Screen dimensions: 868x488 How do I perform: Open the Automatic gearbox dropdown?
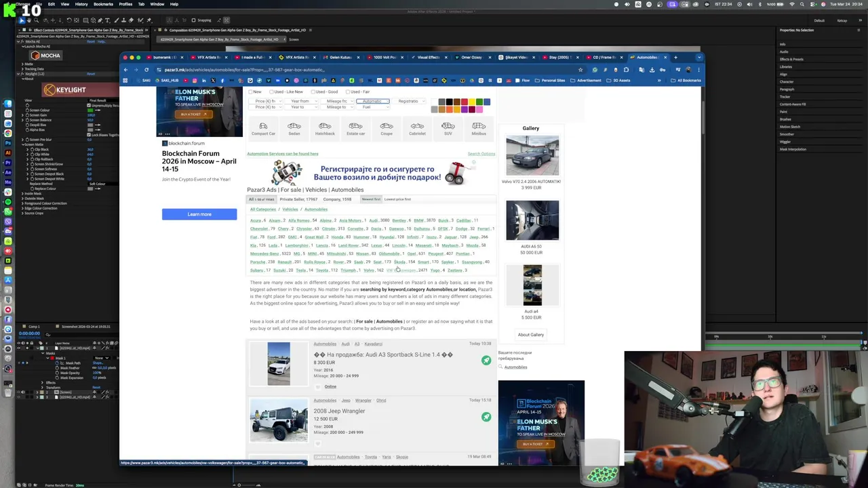pos(372,101)
